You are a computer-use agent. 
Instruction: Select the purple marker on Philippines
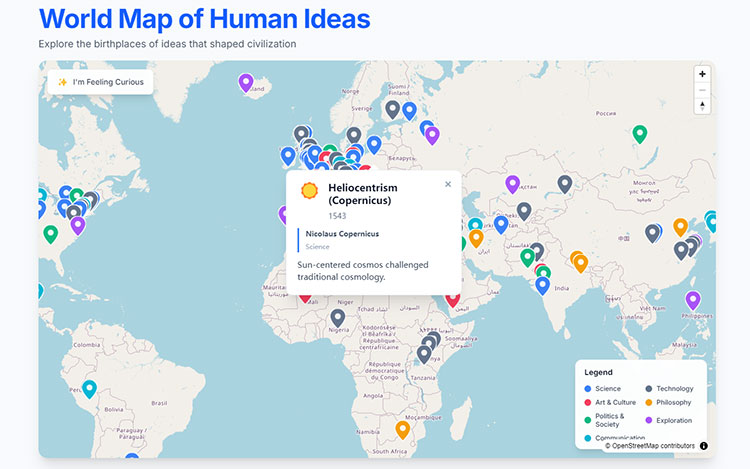(693, 301)
